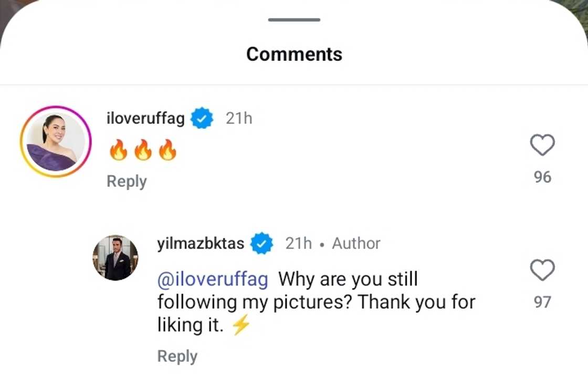588x381 pixels.
Task: Reply to yilmazbktas's comment
Action: 177,356
